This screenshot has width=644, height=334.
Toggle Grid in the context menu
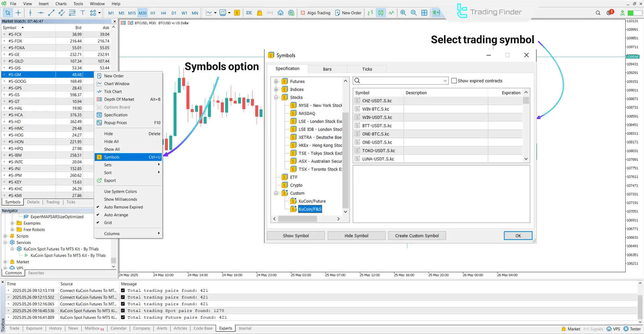108,223
